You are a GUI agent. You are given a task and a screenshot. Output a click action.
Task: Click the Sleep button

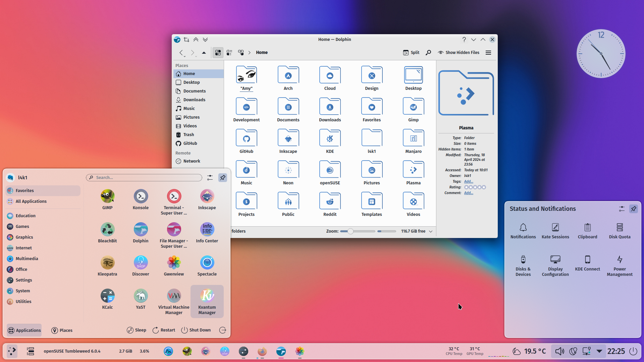coord(137,330)
